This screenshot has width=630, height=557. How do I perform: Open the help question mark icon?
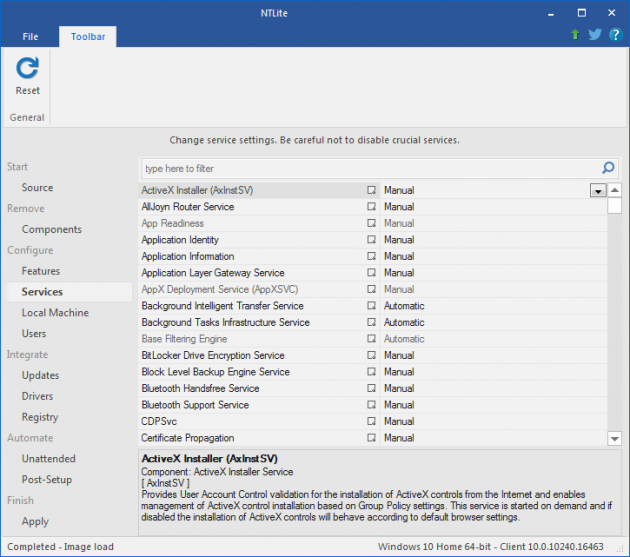click(x=615, y=35)
